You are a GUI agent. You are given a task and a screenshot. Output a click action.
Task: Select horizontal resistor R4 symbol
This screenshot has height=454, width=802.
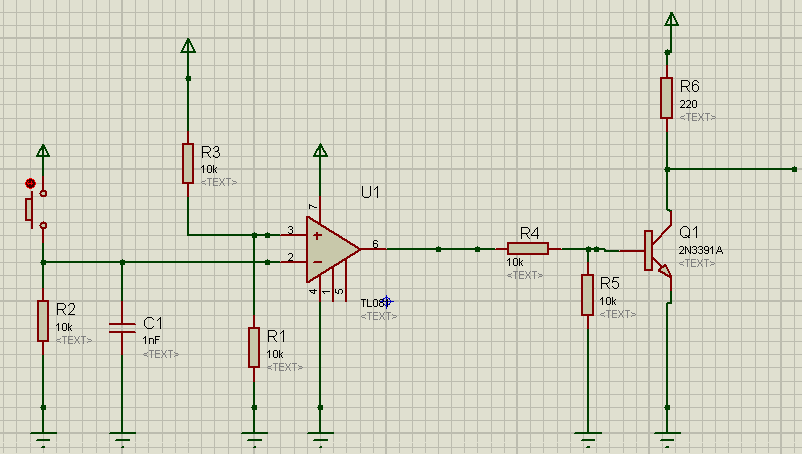click(x=528, y=248)
